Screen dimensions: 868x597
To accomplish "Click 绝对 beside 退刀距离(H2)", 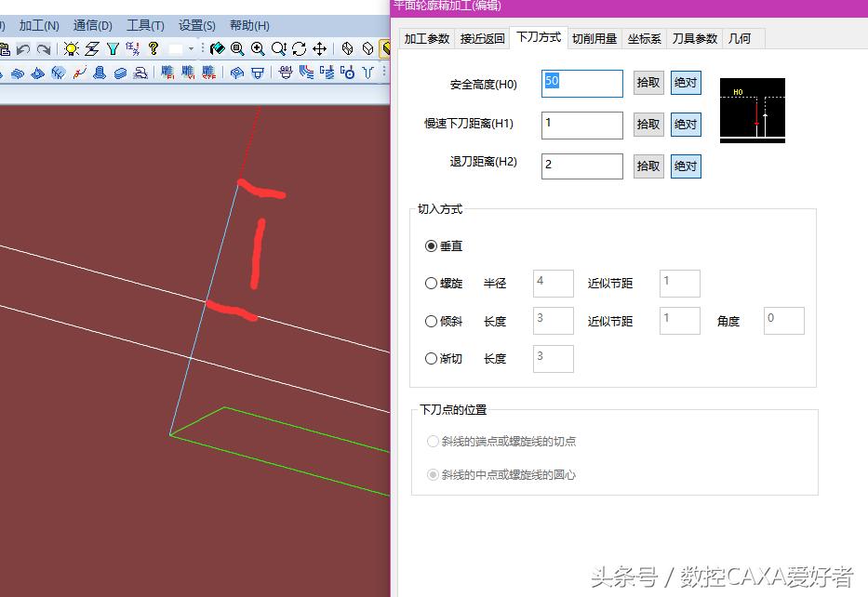I will 687,166.
